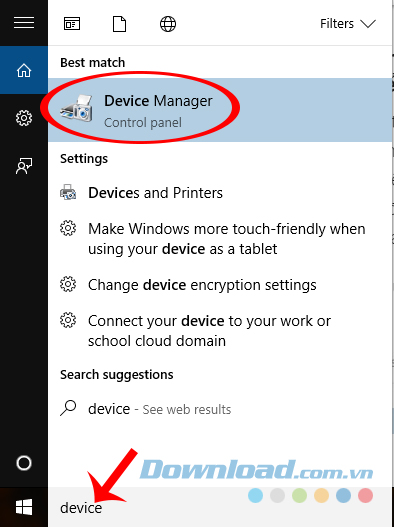Click gear icon beside device encryption settings
This screenshot has width=394, height=527.
[x=68, y=284]
